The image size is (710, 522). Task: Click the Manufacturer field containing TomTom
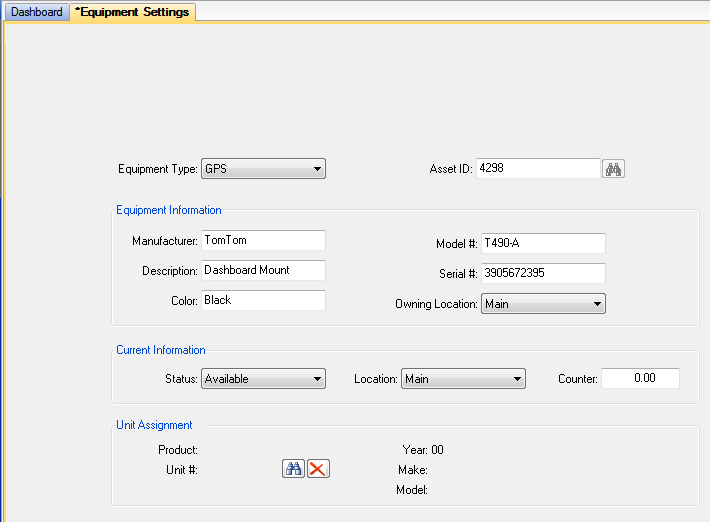(x=264, y=240)
